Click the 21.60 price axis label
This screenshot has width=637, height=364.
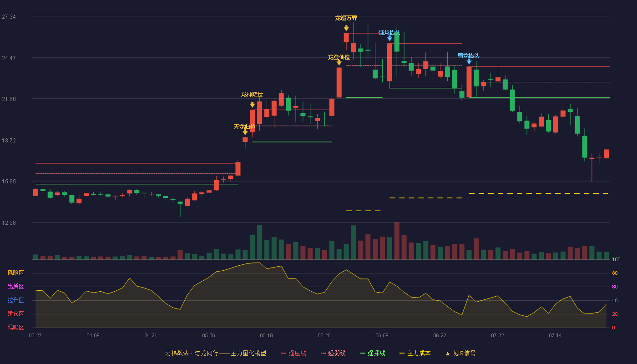pyautogui.click(x=9, y=99)
